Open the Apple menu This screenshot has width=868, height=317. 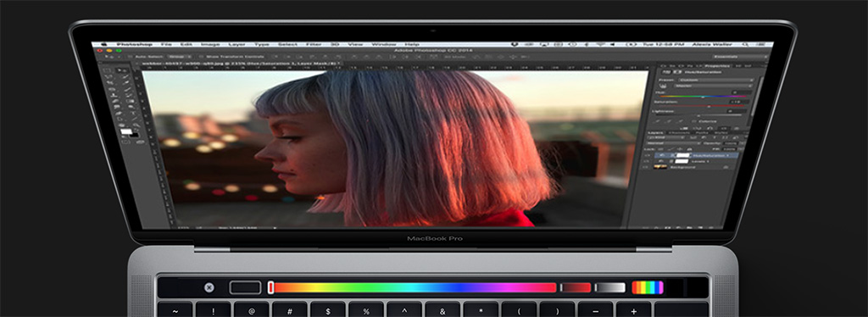click(103, 44)
